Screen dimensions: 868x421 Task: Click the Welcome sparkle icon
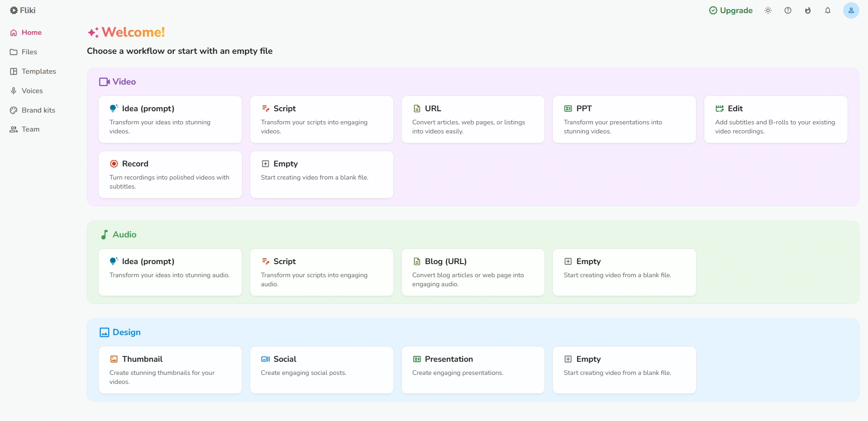[x=93, y=33]
